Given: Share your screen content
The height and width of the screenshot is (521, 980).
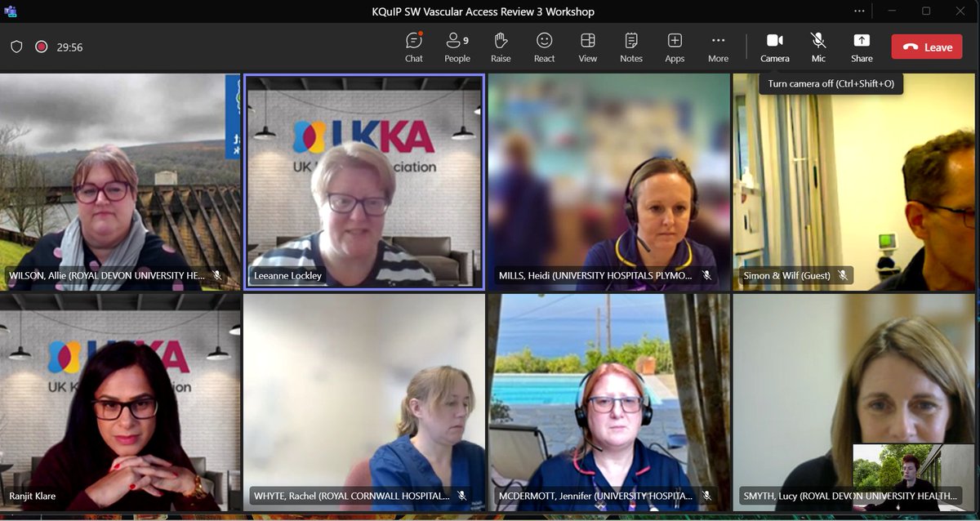Looking at the screenshot, I should coord(862,47).
